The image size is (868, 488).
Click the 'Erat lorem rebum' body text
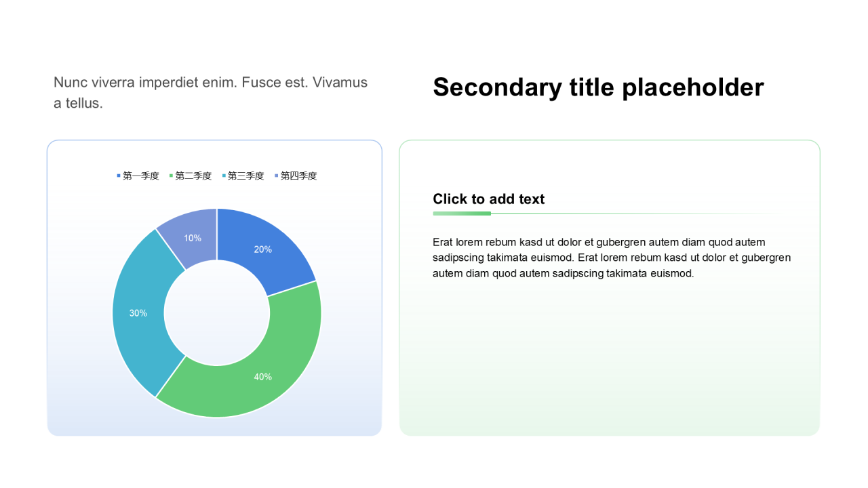pyautogui.click(x=612, y=258)
